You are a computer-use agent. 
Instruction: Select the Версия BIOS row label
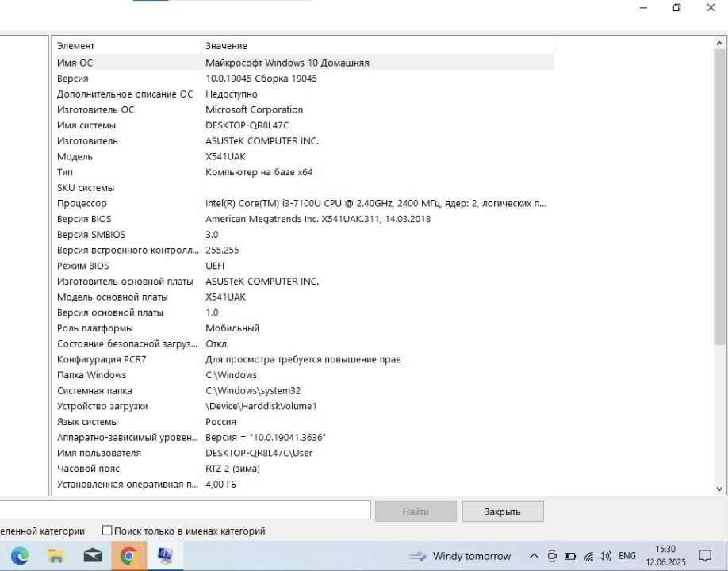point(84,219)
